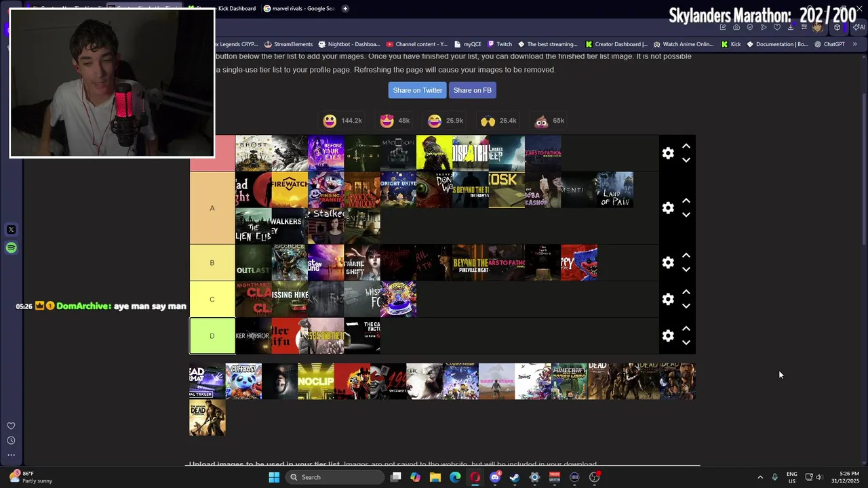Select the A tier label cell
Image resolution: width=868 pixels, height=488 pixels.
tap(212, 208)
